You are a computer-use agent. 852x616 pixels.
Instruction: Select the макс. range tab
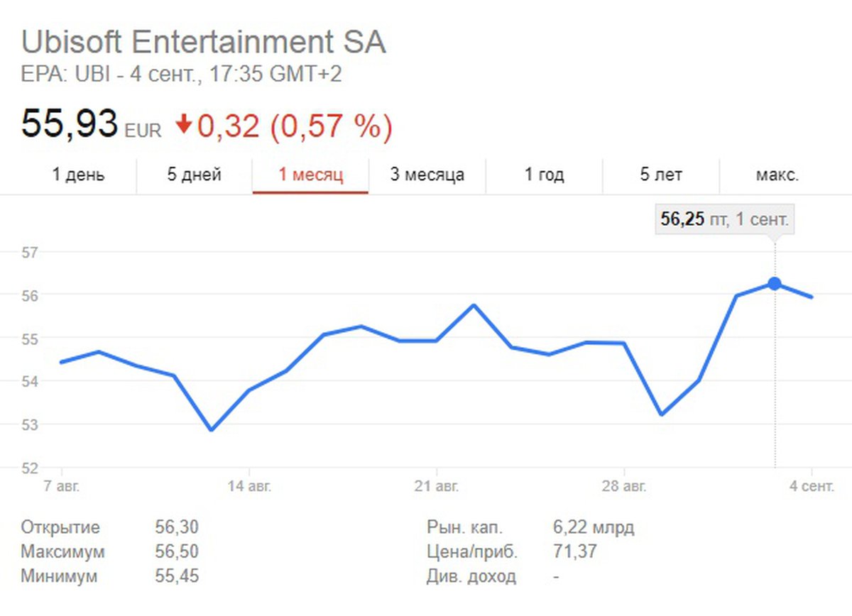point(777,175)
